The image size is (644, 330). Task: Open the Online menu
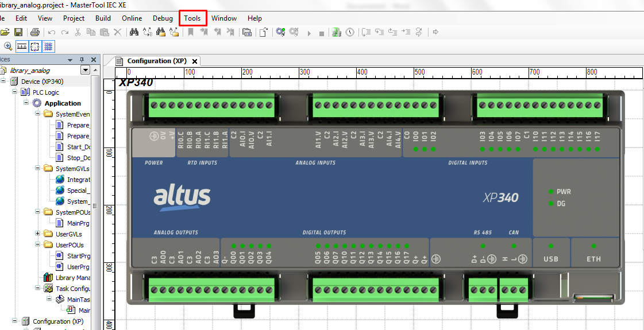pos(132,18)
